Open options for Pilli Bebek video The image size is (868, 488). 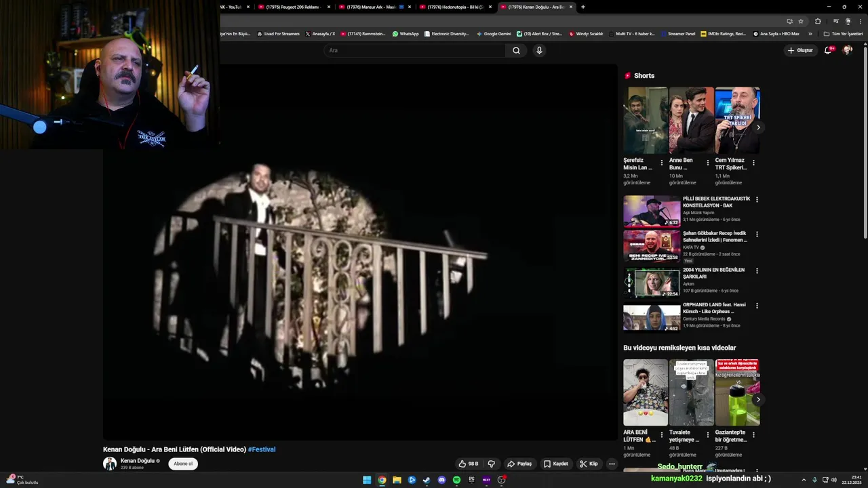[757, 200]
